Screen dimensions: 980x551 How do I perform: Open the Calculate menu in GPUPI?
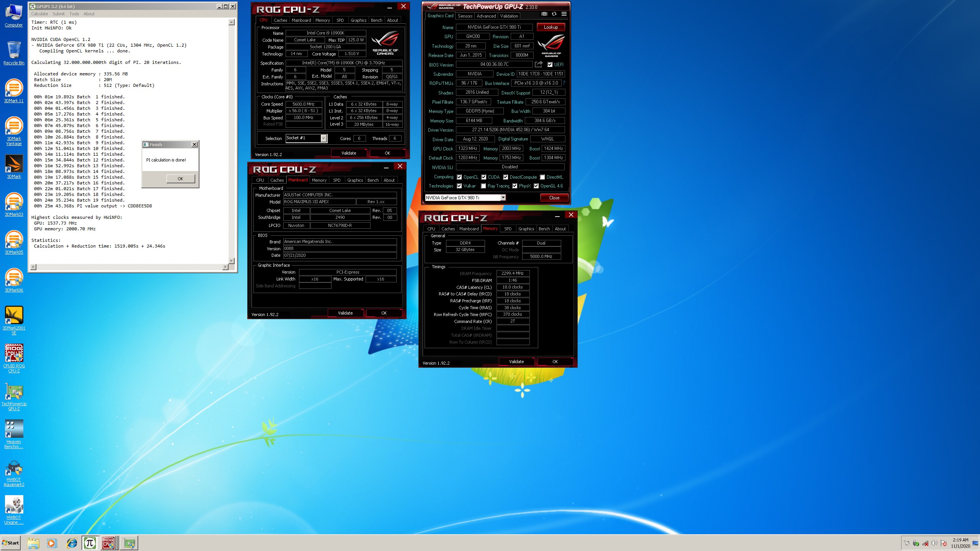point(39,14)
